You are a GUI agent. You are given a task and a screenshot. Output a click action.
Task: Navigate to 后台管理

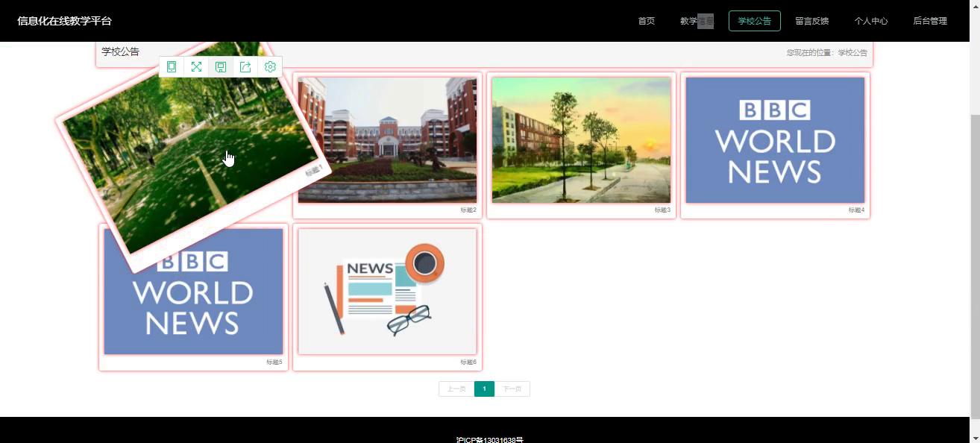click(929, 21)
